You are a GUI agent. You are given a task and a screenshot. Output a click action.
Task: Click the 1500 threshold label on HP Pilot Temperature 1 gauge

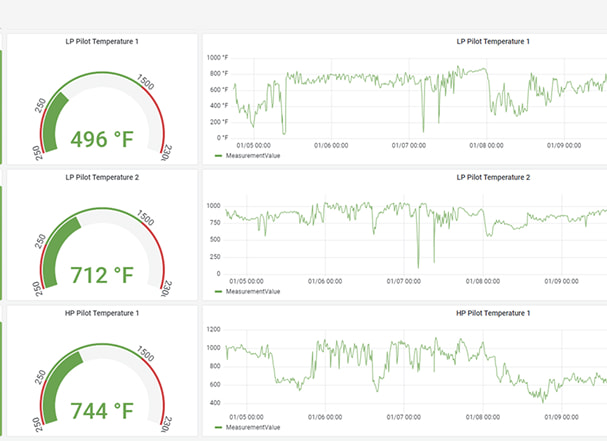[146, 354]
